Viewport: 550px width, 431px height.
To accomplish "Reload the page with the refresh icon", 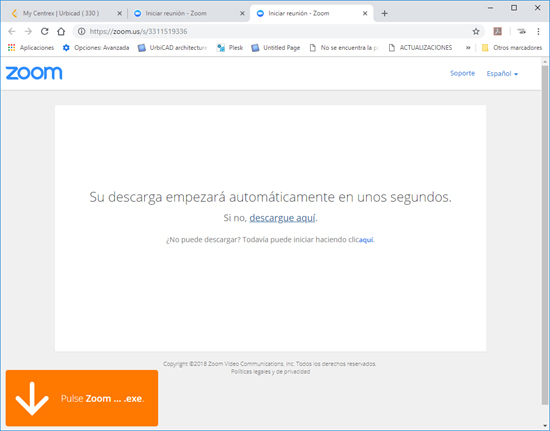I will [45, 32].
